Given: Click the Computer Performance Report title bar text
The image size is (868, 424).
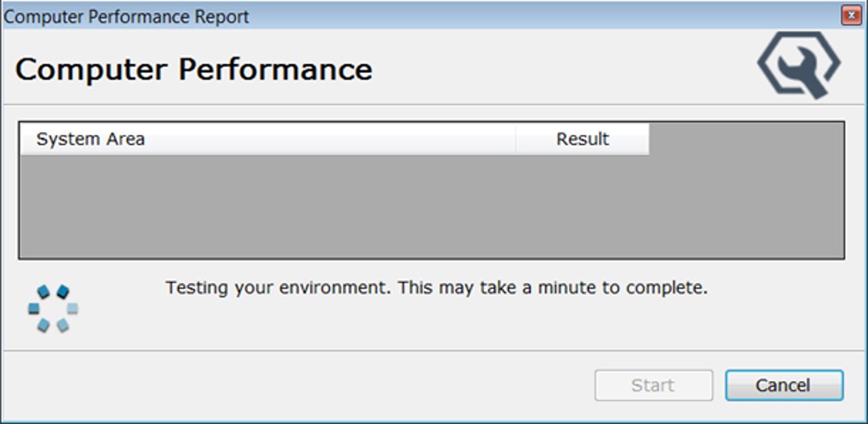Looking at the screenshot, I should (127, 16).
